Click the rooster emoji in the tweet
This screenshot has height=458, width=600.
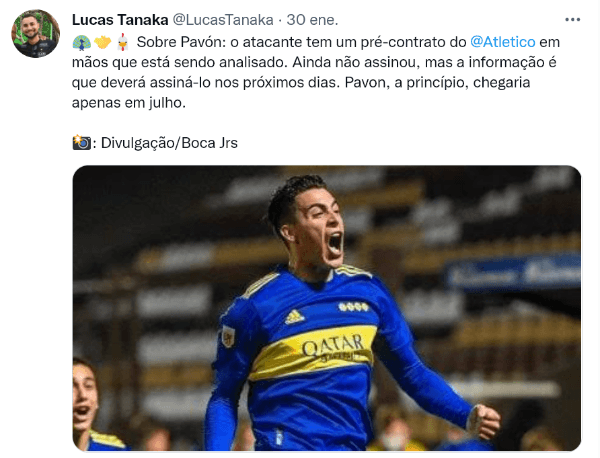coord(122,42)
